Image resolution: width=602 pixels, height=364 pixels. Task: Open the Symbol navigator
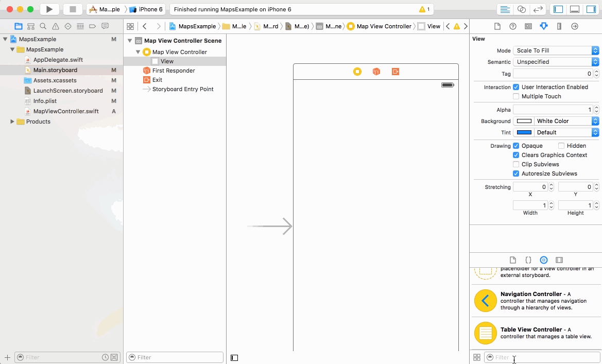click(x=31, y=26)
